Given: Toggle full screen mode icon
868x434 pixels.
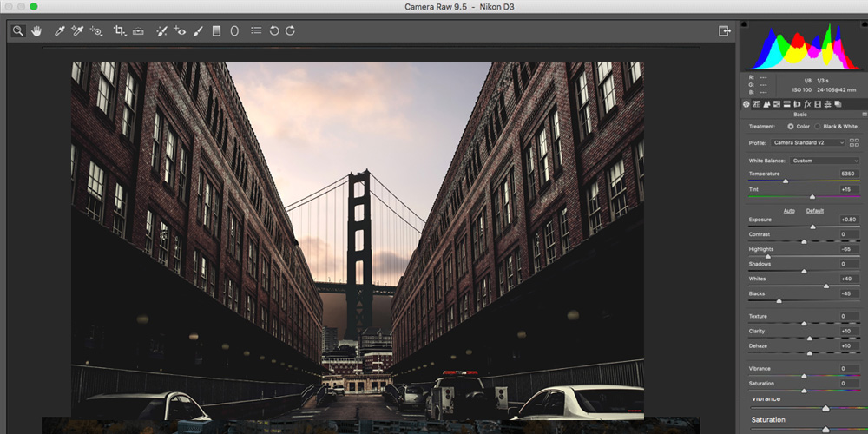Looking at the screenshot, I should [724, 31].
